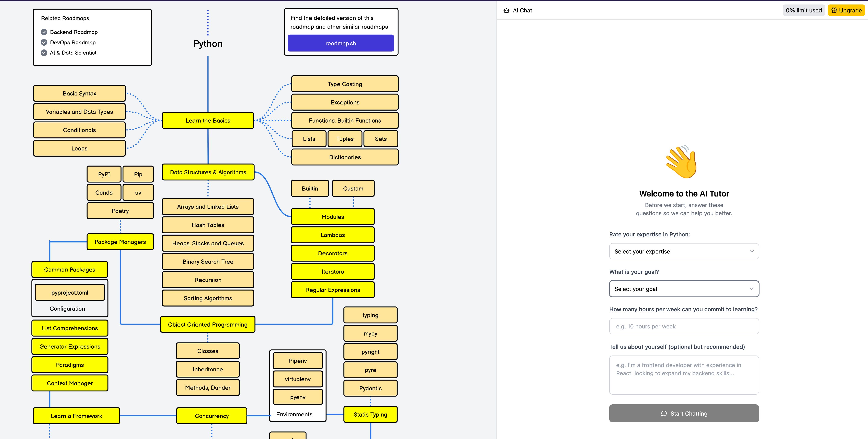This screenshot has width=868, height=439.
Task: Select the Learn the Basics node
Action: (208, 121)
